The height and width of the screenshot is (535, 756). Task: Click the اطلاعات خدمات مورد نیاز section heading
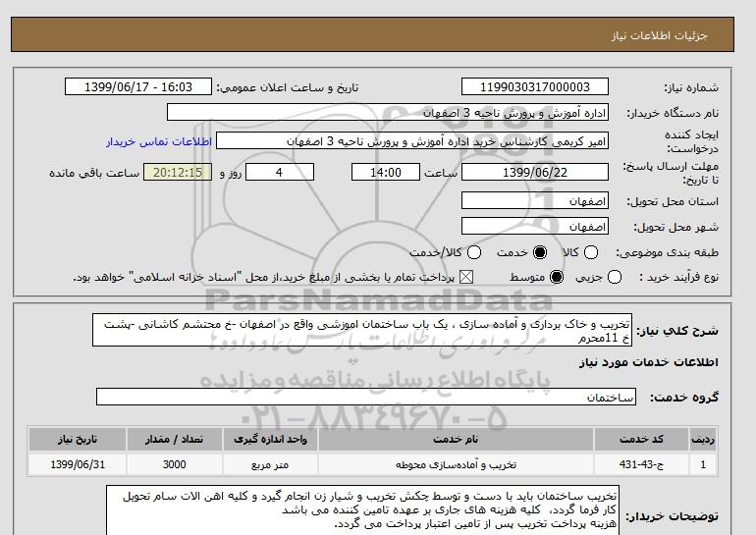click(x=648, y=362)
